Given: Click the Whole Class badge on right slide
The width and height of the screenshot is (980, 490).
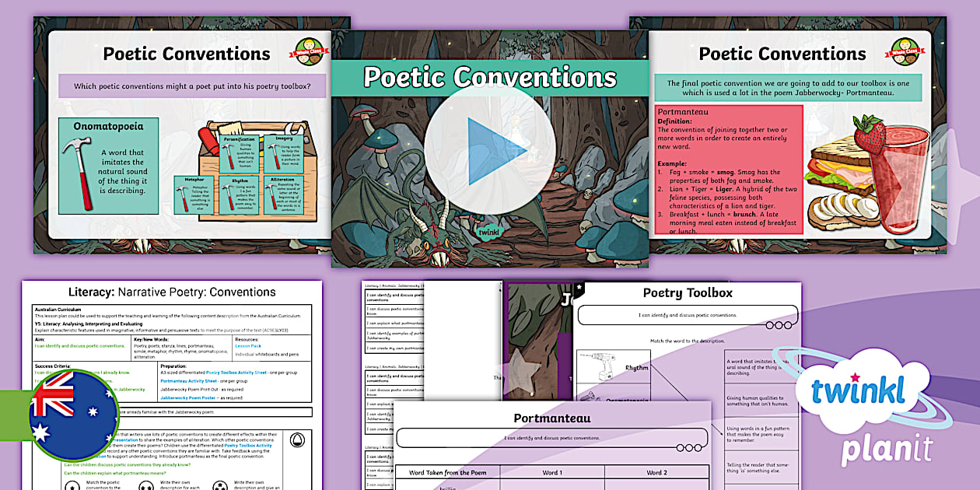Looking at the screenshot, I should 905,49.
